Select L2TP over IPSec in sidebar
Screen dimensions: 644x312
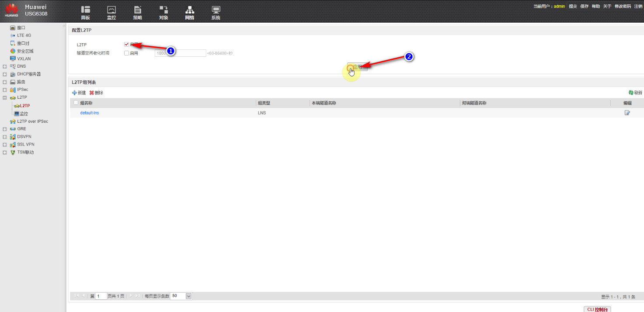pyautogui.click(x=32, y=121)
